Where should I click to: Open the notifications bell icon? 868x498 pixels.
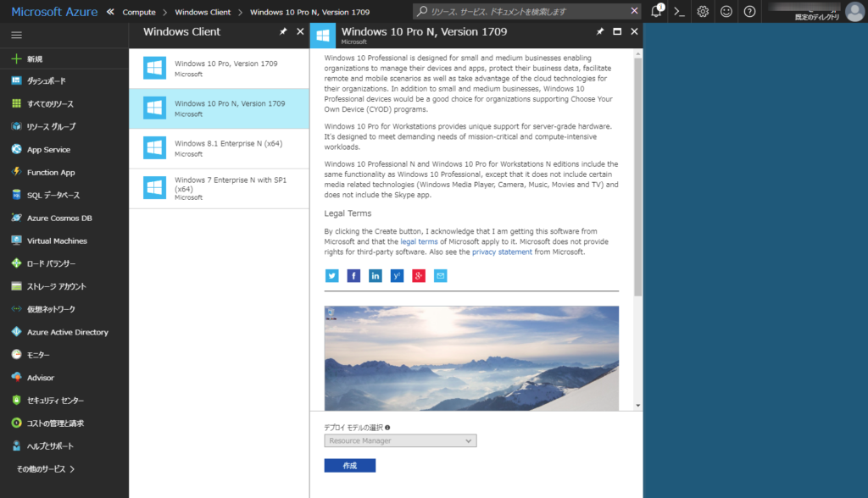[656, 11]
